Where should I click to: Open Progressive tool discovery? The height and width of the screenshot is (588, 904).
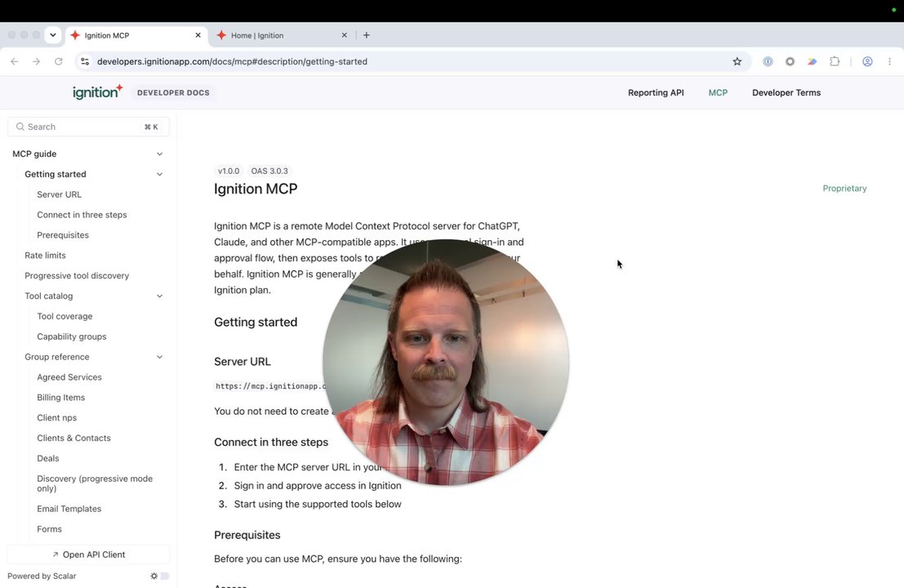[x=77, y=275]
